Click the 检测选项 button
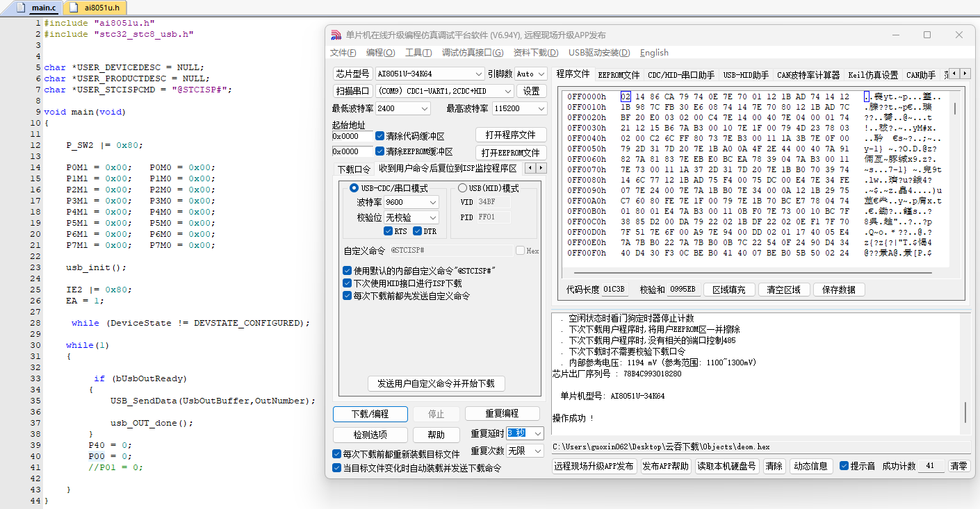 (370, 435)
